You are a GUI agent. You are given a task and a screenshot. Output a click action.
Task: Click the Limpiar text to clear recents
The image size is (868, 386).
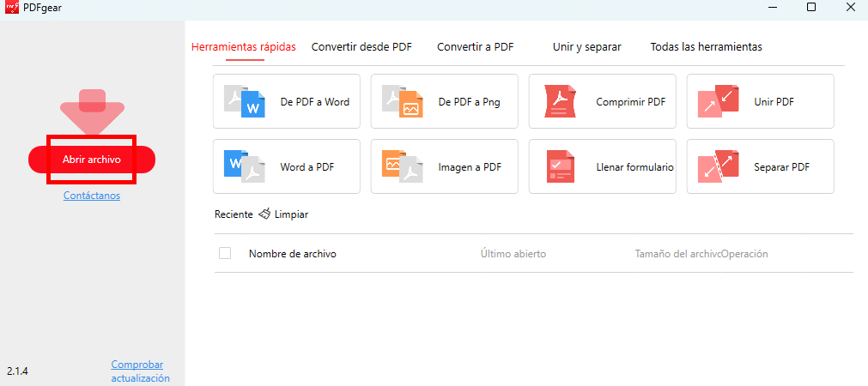(x=291, y=214)
